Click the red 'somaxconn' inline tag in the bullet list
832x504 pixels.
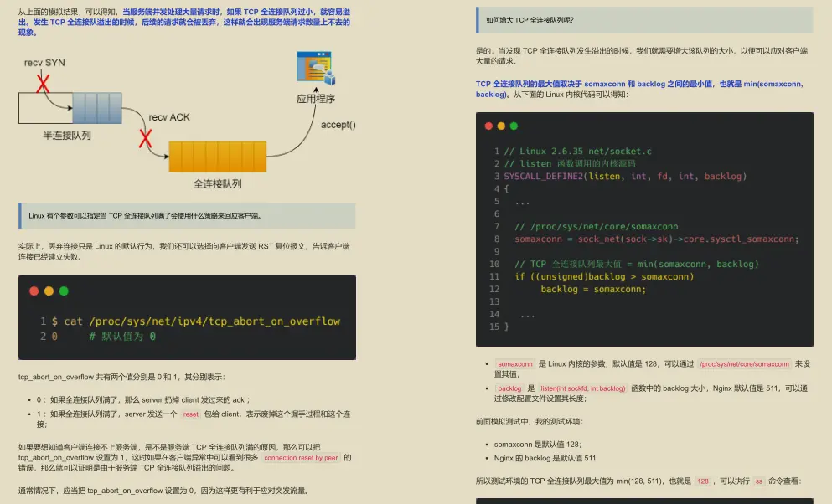coord(514,364)
